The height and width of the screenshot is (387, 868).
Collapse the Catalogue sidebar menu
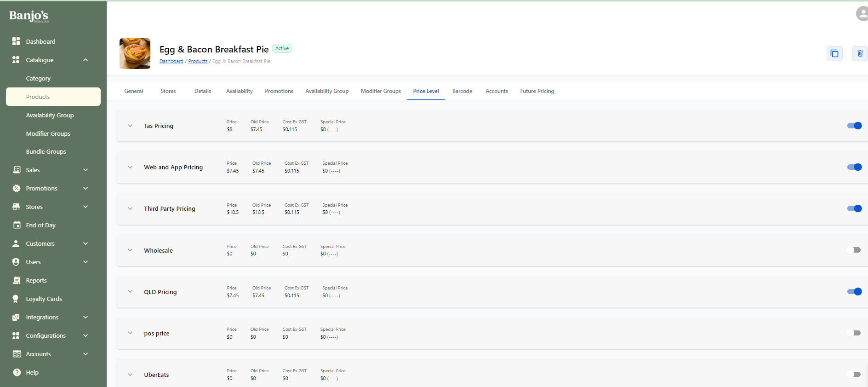[86, 60]
